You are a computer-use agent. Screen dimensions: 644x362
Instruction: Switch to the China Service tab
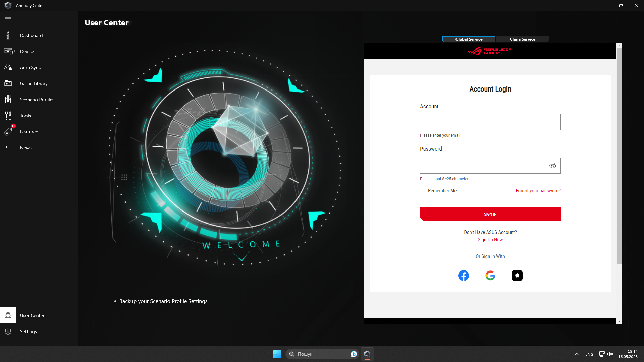pyautogui.click(x=522, y=39)
